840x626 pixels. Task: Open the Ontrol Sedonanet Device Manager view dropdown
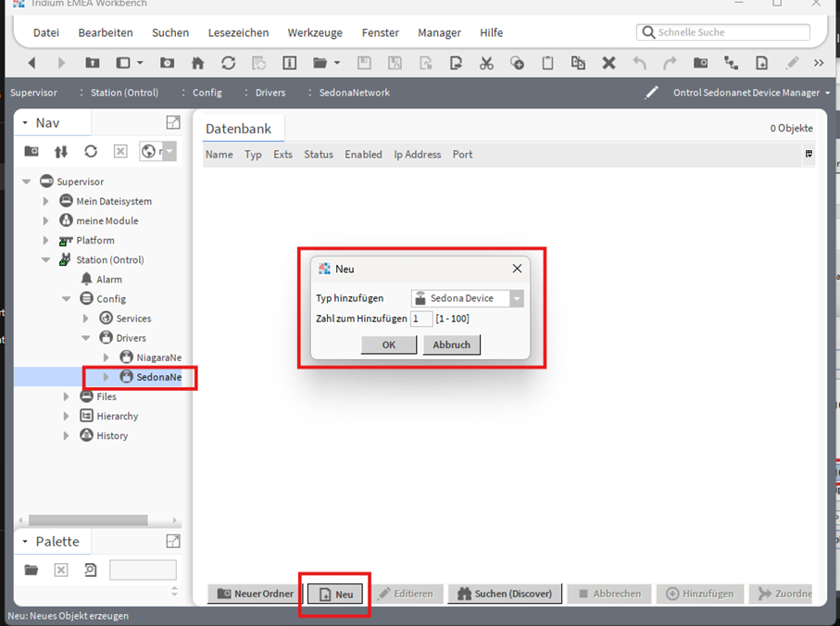pyautogui.click(x=827, y=93)
